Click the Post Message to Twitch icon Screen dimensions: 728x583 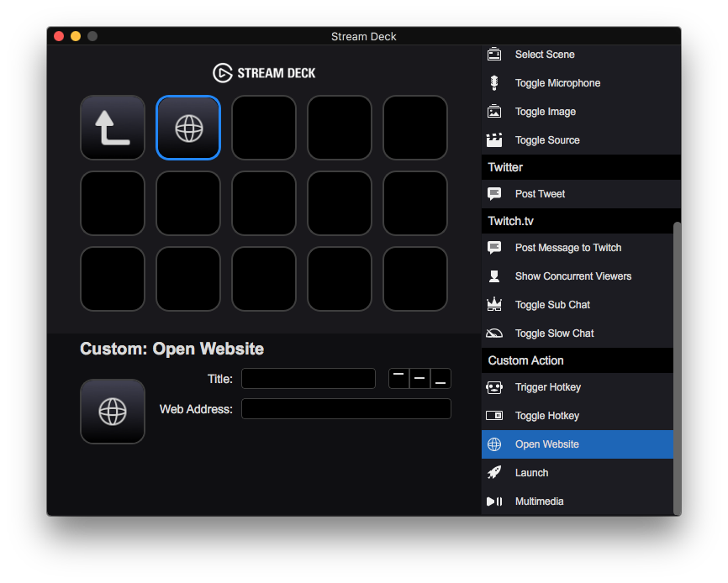tap(494, 247)
